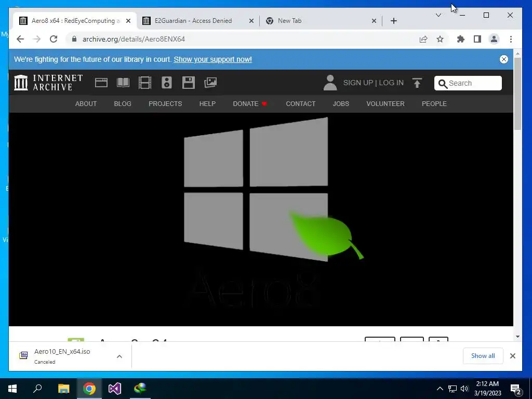
Task: Open the Internet Archive home logo
Action: coord(48,83)
